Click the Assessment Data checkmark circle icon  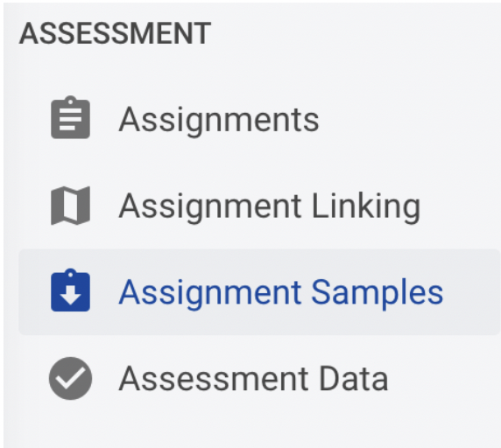(70, 379)
